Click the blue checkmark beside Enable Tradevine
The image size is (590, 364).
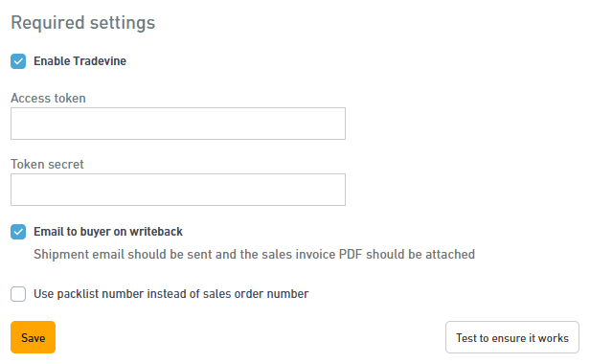click(18, 61)
